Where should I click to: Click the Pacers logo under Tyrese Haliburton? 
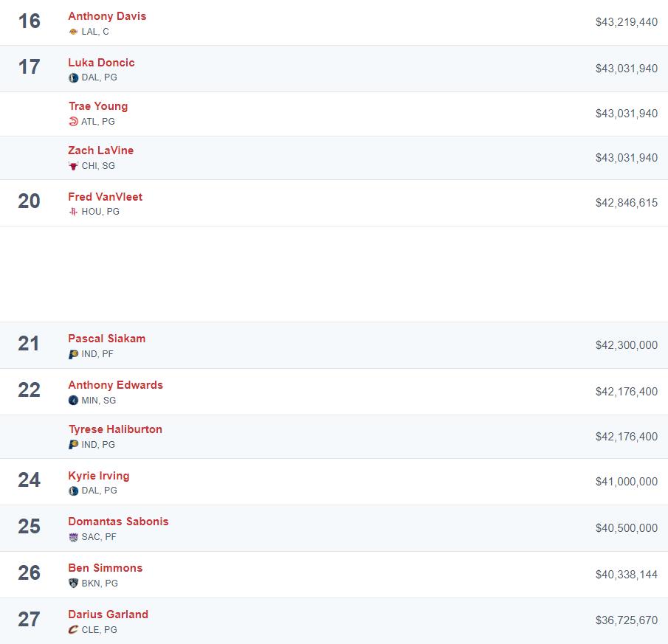pyautogui.click(x=73, y=445)
